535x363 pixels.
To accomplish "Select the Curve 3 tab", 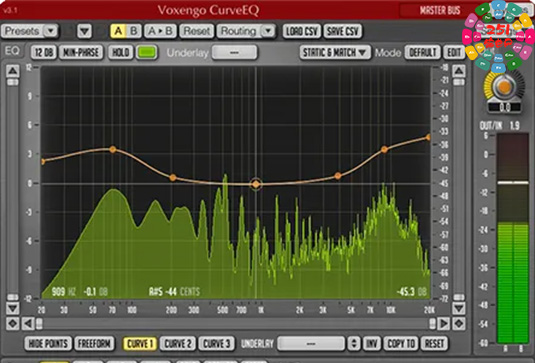I will [216, 344].
